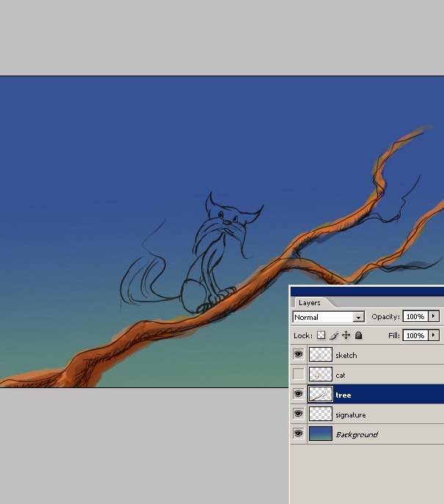This screenshot has height=504, width=444.
Task: Click the Background layer gradient thumbnail
Action: [x=320, y=434]
